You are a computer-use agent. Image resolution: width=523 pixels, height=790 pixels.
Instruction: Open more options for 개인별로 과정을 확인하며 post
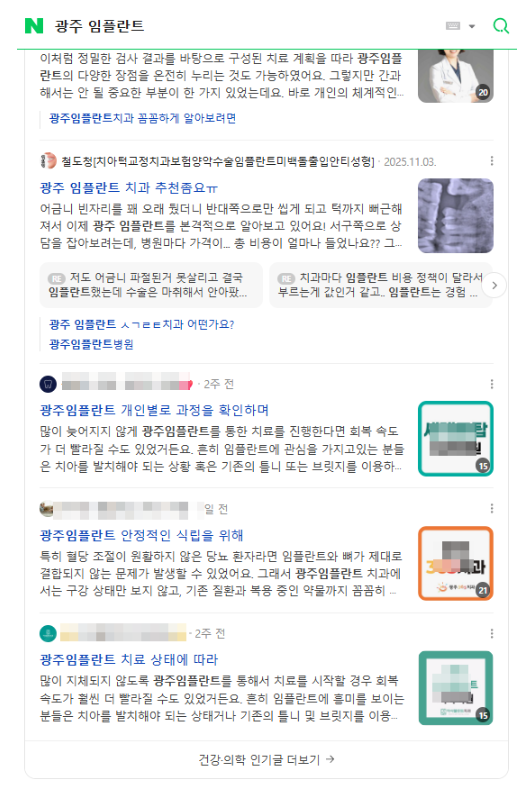pos(491,384)
